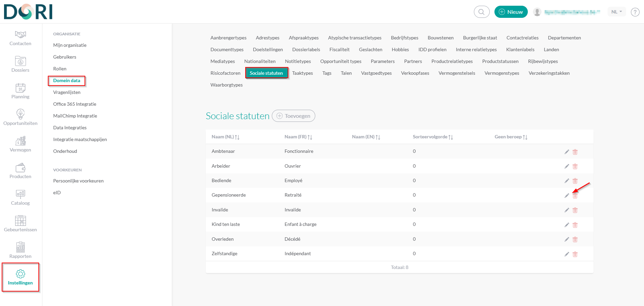Sort table by Geen beroep column

511,137
